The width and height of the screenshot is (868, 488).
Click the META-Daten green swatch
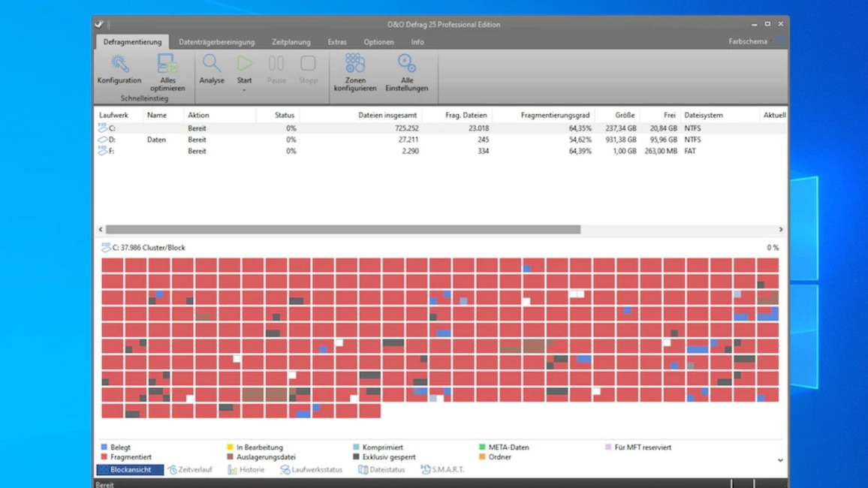click(482, 447)
